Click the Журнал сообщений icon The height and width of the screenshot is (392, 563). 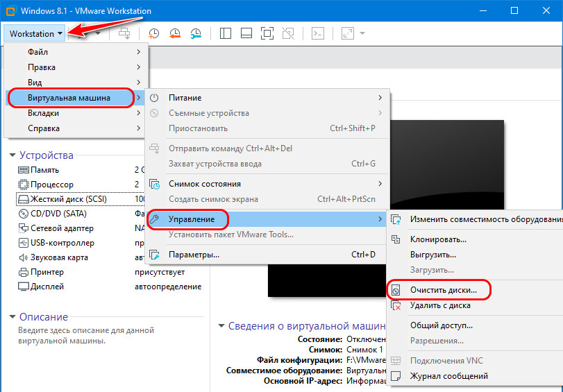pos(396,376)
